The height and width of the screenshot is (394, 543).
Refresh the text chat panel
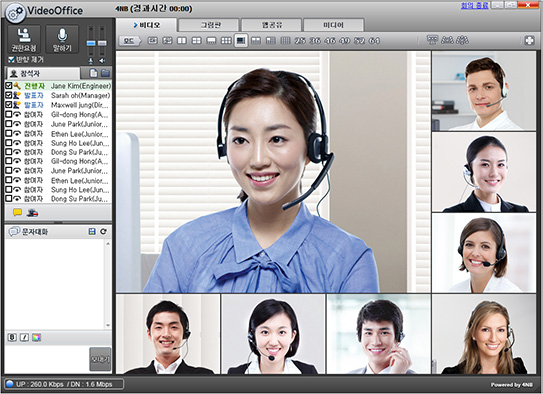point(103,231)
